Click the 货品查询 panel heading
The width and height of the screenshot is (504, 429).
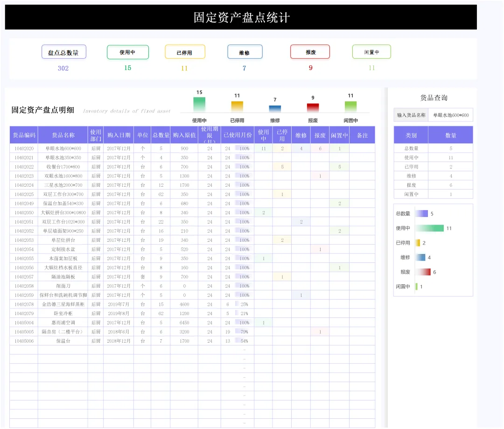pyautogui.click(x=434, y=98)
